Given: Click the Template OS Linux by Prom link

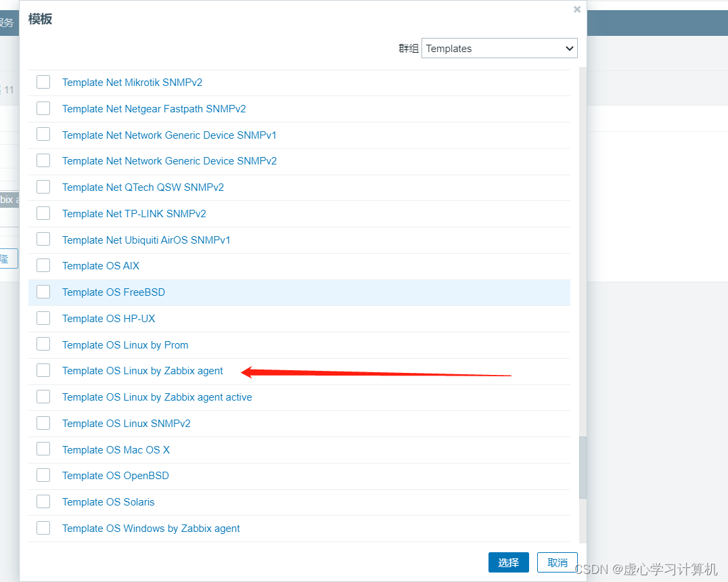Looking at the screenshot, I should tap(125, 345).
